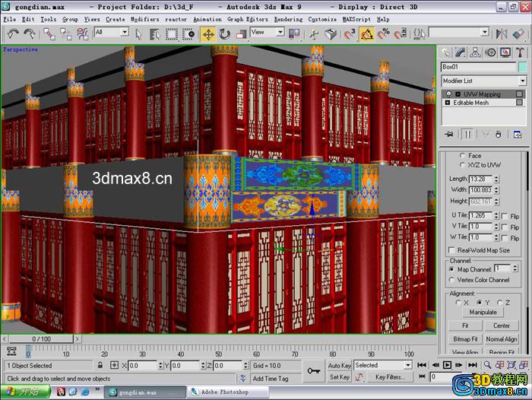Click the Manipulate button

483,312
